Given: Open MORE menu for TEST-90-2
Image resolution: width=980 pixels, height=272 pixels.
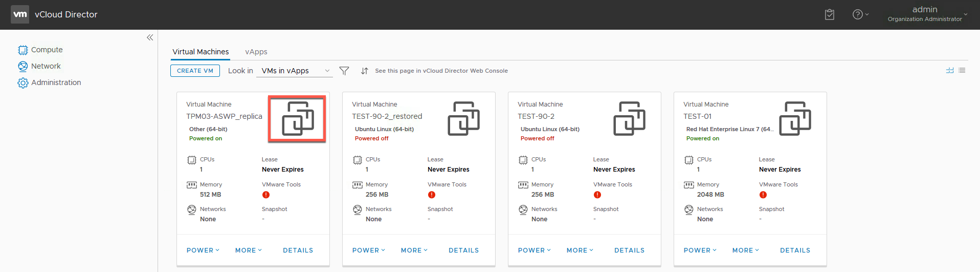Looking at the screenshot, I should (580, 250).
